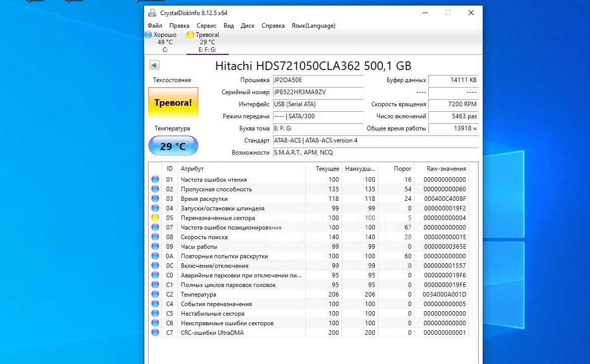Switch to the Тревога! 29 °C disk tab
This screenshot has height=364, width=590.
click(207, 42)
